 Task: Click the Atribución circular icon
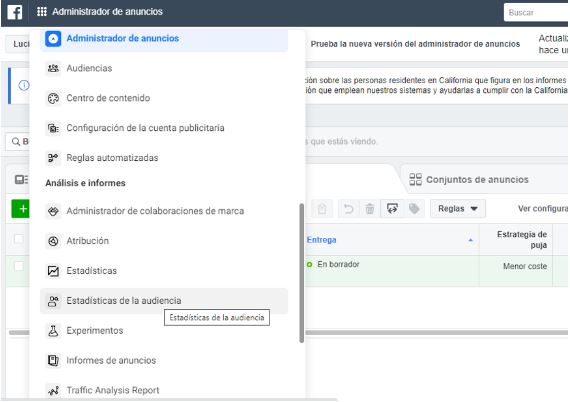point(53,241)
